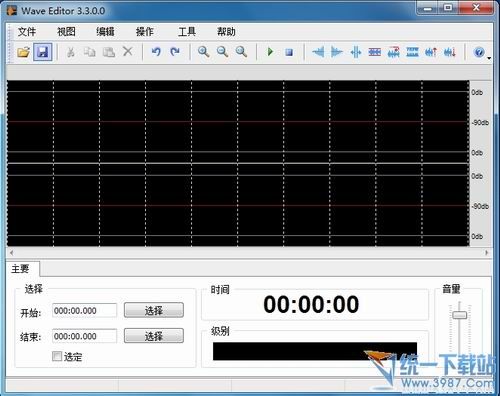Click the fade out waveform icon
Screen dimensions: 500x396
point(337,52)
